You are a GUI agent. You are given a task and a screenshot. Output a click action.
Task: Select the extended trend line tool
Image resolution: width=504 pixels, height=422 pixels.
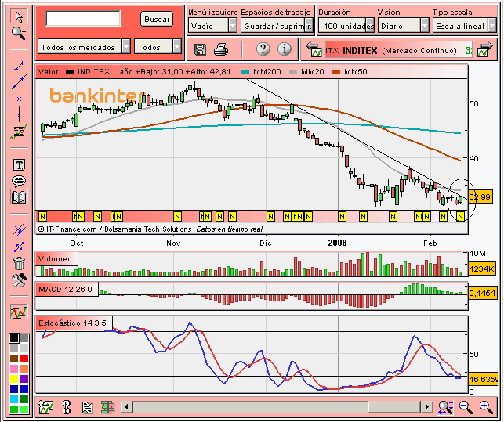19,81
